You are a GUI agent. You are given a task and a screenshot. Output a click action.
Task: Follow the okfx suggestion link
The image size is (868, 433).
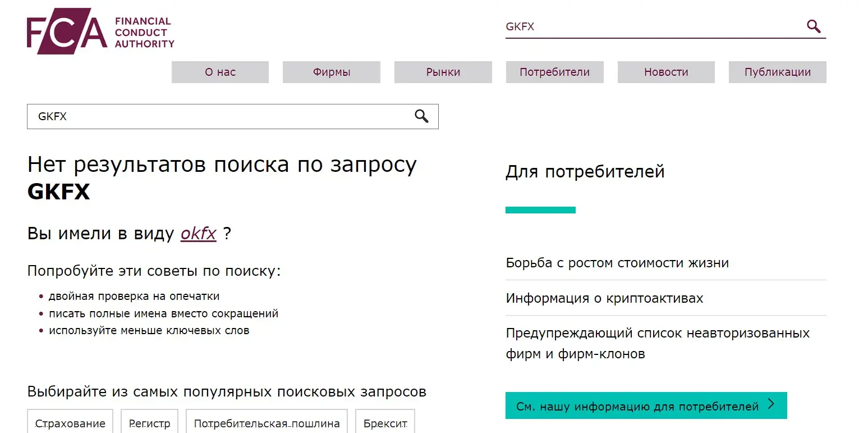point(198,234)
